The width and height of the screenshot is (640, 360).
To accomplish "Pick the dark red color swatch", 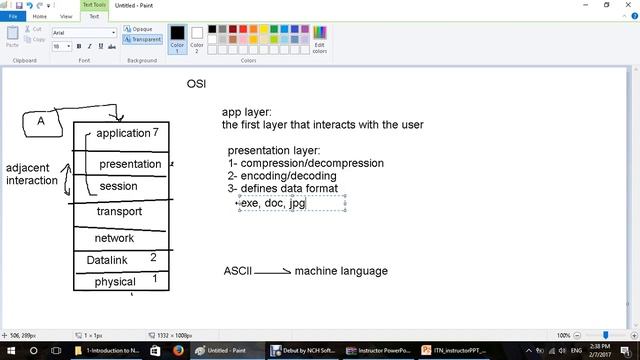I will click(x=233, y=29).
